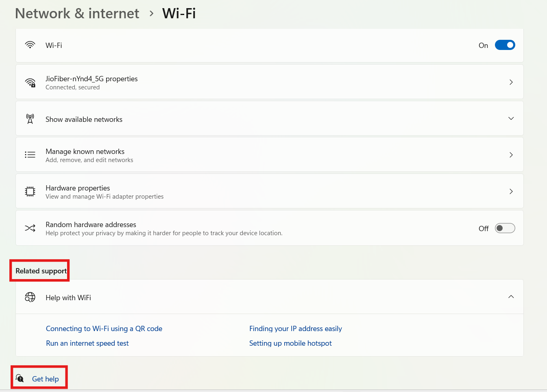
Task: Click the Help with WiFi globe icon
Action: [30, 297]
